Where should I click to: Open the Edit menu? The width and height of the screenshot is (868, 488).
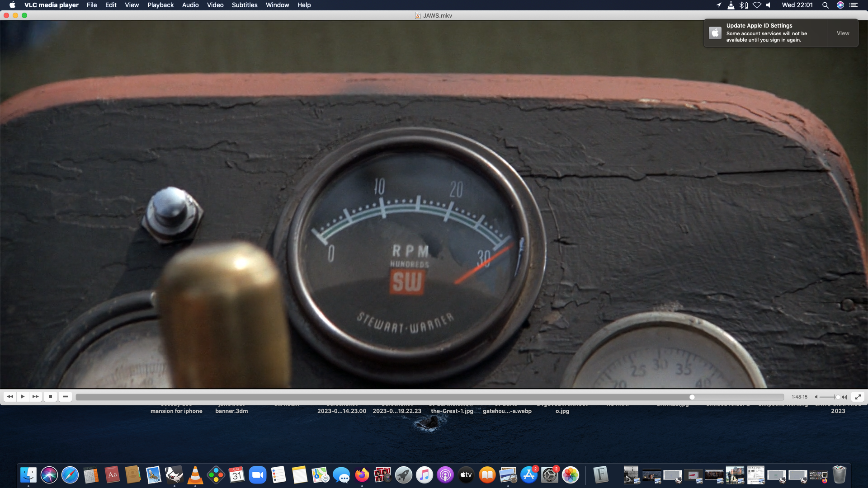pyautogui.click(x=111, y=5)
